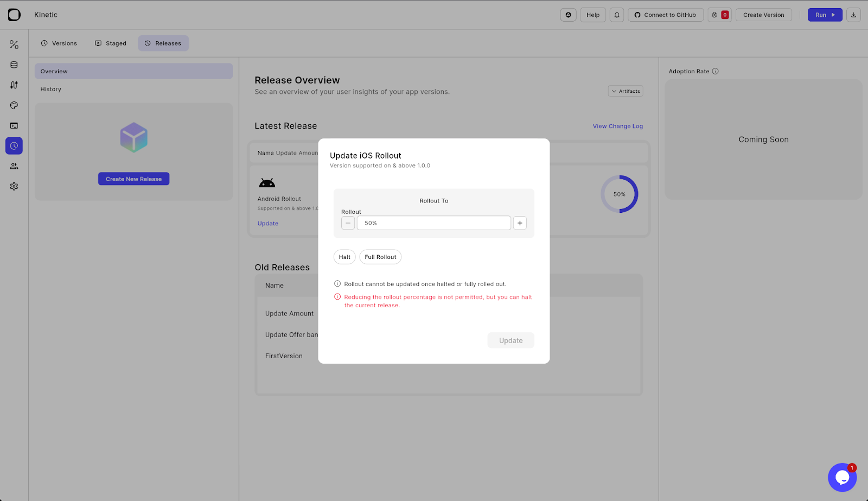Switch to the Staged tab
This screenshot has height=501, width=868.
[111, 43]
